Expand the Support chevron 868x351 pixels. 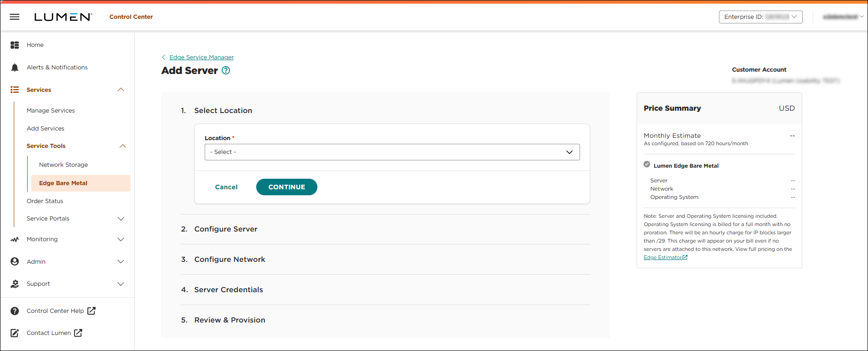coord(121,284)
